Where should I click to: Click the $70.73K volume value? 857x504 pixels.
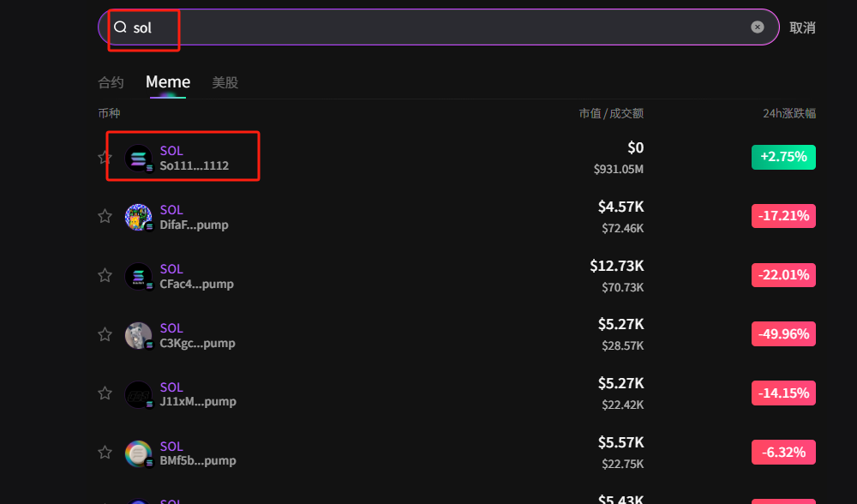[622, 287]
